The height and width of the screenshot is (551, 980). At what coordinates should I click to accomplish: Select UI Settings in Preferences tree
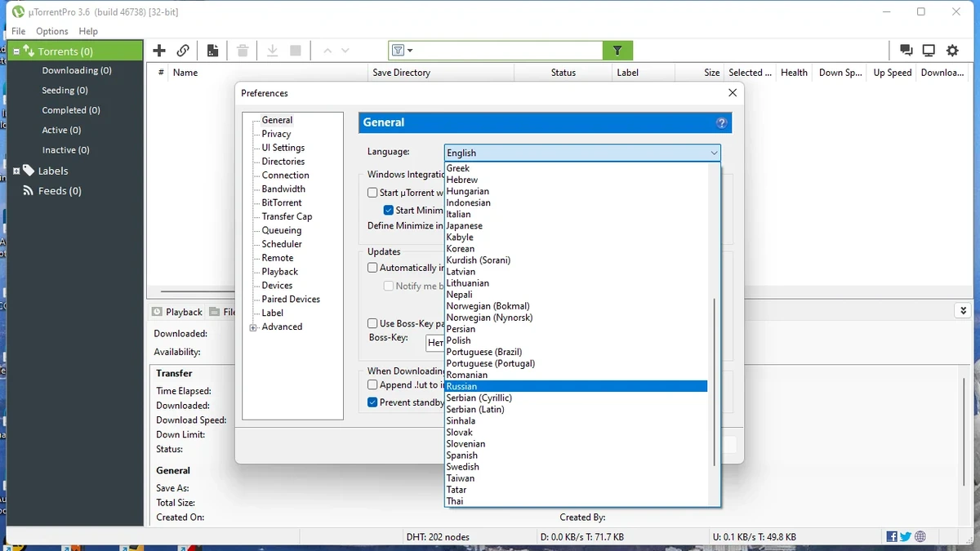tap(283, 148)
